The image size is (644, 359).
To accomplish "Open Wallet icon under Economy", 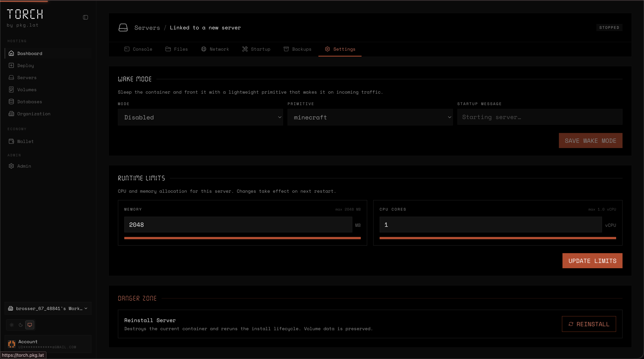I will pyautogui.click(x=11, y=141).
